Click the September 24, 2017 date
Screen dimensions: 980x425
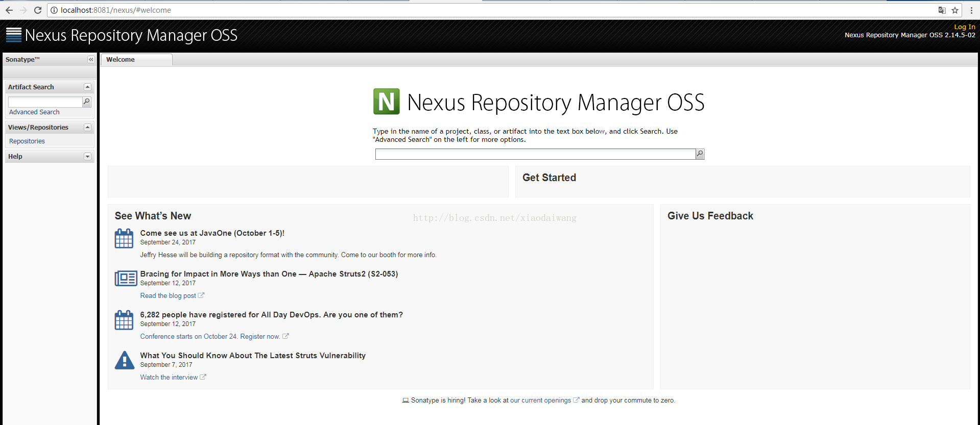(168, 242)
